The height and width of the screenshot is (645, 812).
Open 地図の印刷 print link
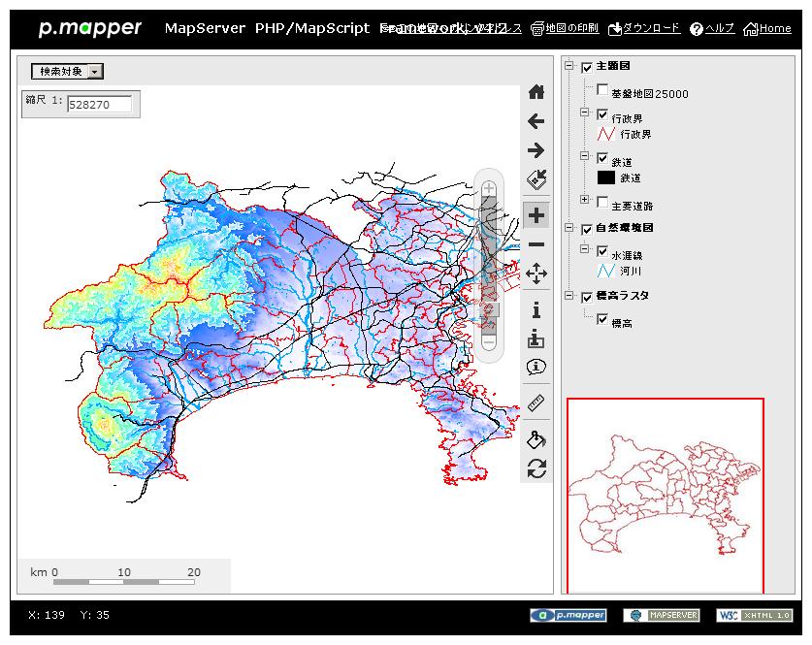pos(565,29)
